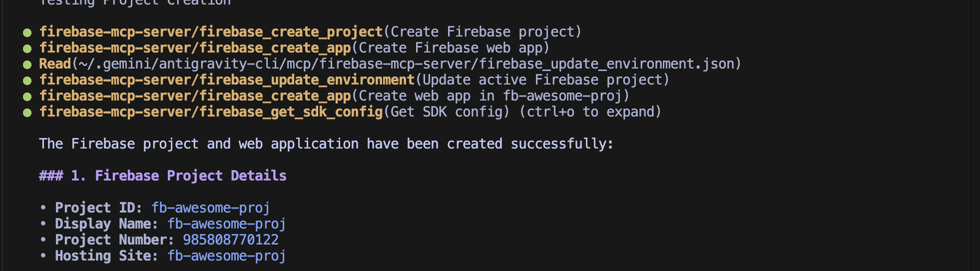
Task: Click green dot beside firebase_create_project line
Action: pyautogui.click(x=27, y=32)
